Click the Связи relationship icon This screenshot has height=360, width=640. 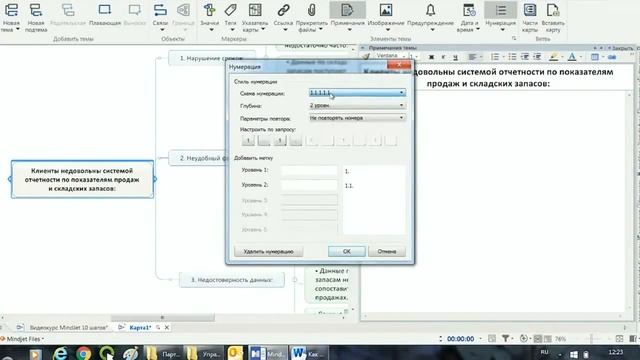point(160,10)
